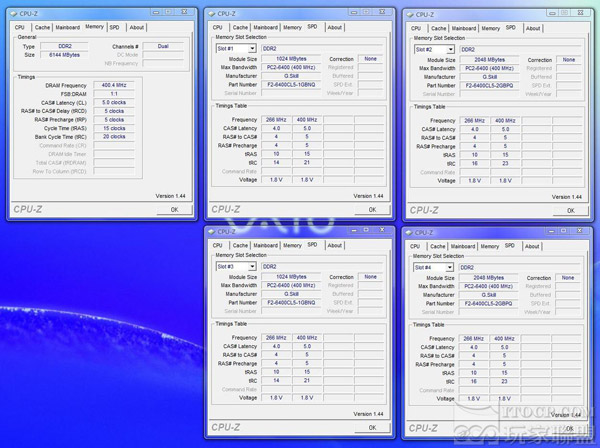This screenshot has height=448, width=600.
Task: Click the Channels # Dual field
Action: [x=163, y=46]
